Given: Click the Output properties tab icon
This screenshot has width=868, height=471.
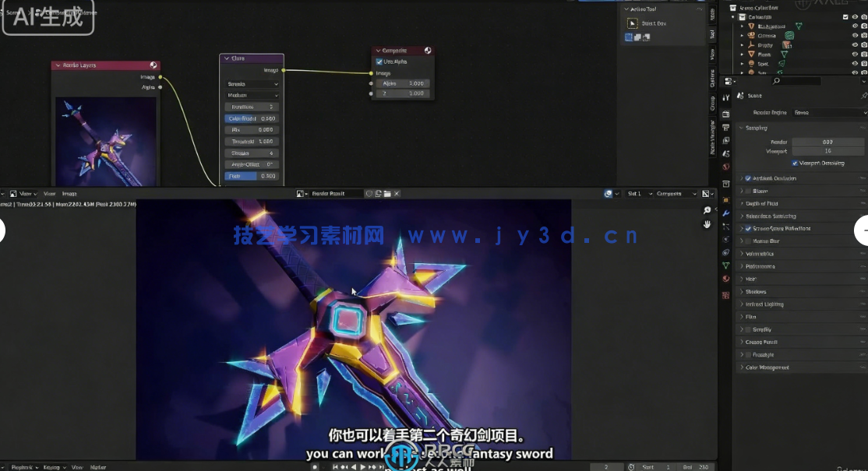Looking at the screenshot, I should 726,127.
